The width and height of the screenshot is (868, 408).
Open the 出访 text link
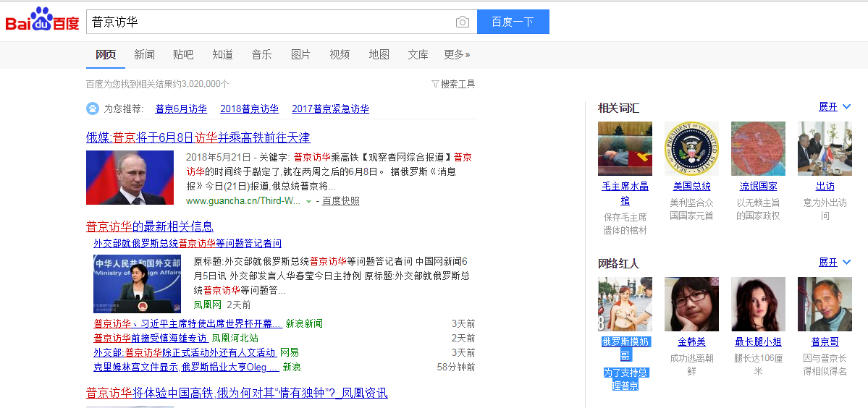point(825,187)
